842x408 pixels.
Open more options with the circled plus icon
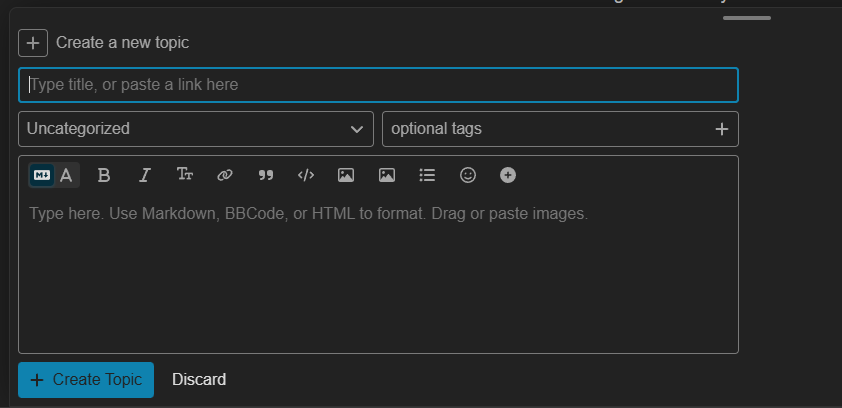(x=508, y=175)
